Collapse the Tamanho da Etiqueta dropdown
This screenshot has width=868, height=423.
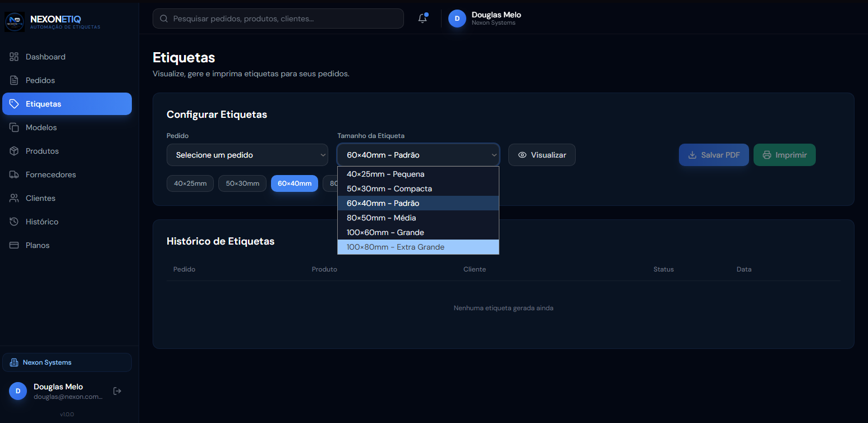point(418,155)
